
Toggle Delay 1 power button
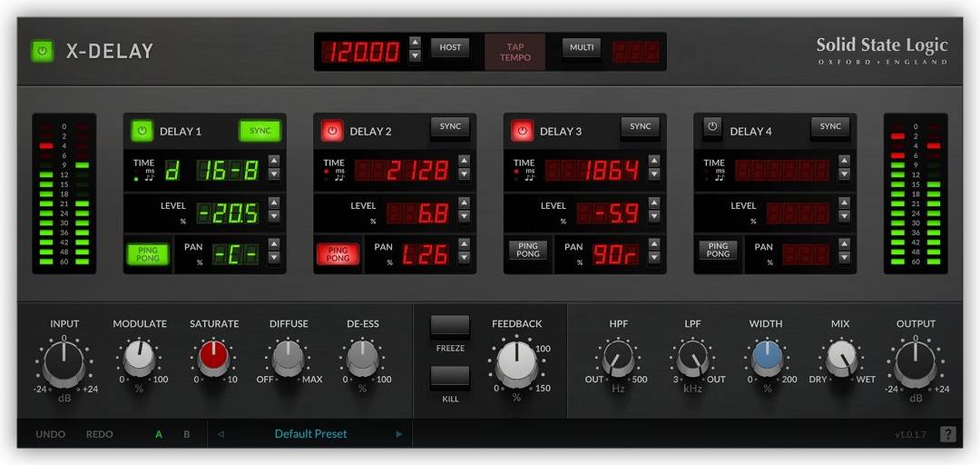point(142,132)
